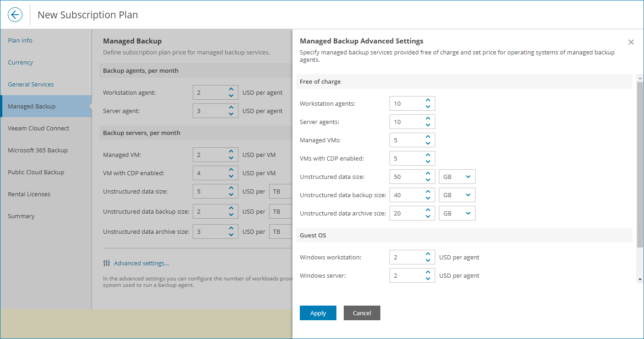The height and width of the screenshot is (339, 644).
Task: Decrease VMs with CDP enabled value
Action: click(x=428, y=161)
